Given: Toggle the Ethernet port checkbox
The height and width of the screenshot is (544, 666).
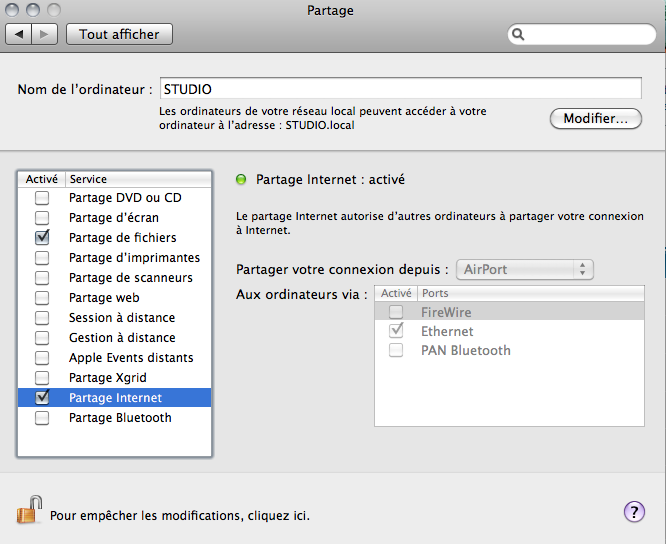Looking at the screenshot, I should (397, 331).
